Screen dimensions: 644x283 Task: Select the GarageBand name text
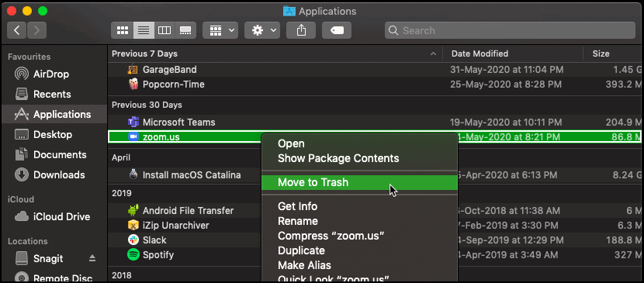click(x=170, y=70)
